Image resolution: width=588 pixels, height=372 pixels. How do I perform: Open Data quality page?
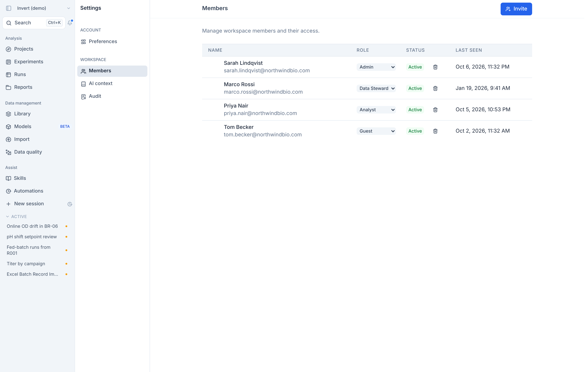click(x=38, y=152)
